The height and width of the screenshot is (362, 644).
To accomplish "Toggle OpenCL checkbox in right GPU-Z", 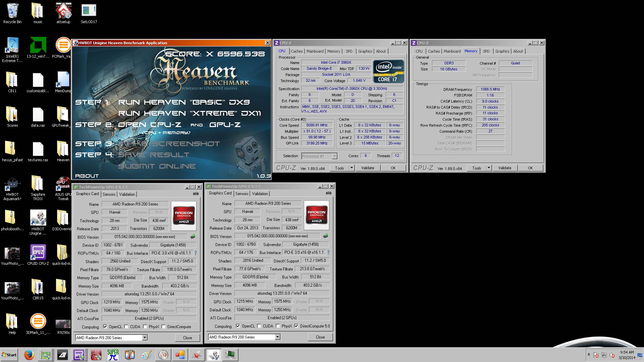I will (x=238, y=326).
